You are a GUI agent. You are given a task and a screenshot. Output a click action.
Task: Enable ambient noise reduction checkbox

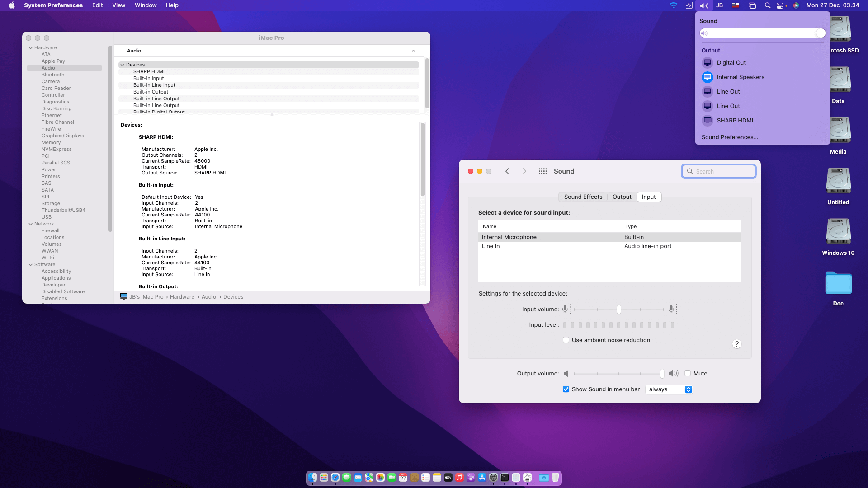pos(566,340)
